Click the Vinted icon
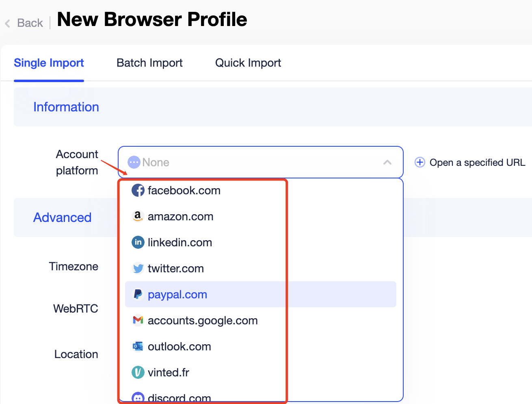Viewport: 532px width, 404px height. 138,372
